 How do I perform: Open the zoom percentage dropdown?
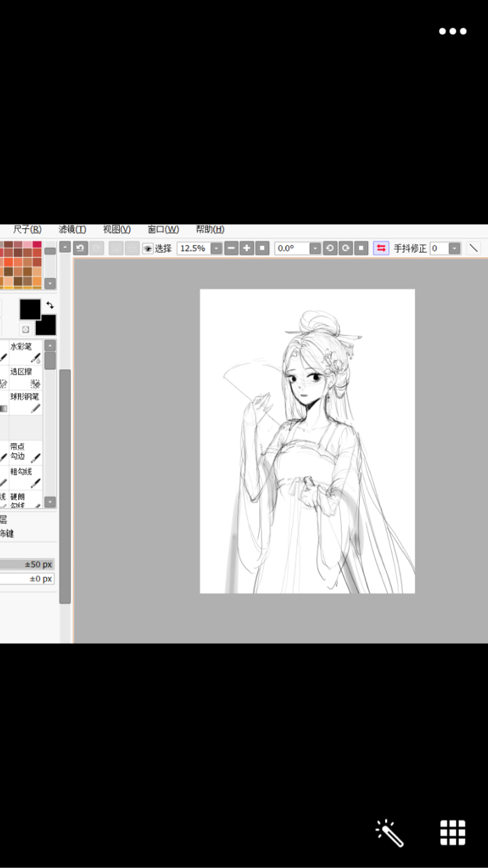216,249
